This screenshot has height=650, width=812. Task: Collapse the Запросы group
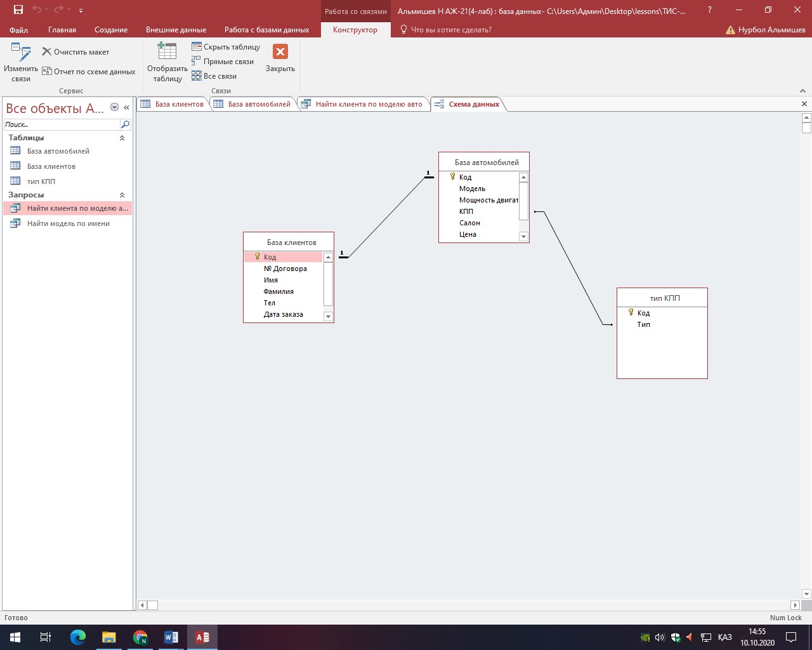click(x=122, y=195)
